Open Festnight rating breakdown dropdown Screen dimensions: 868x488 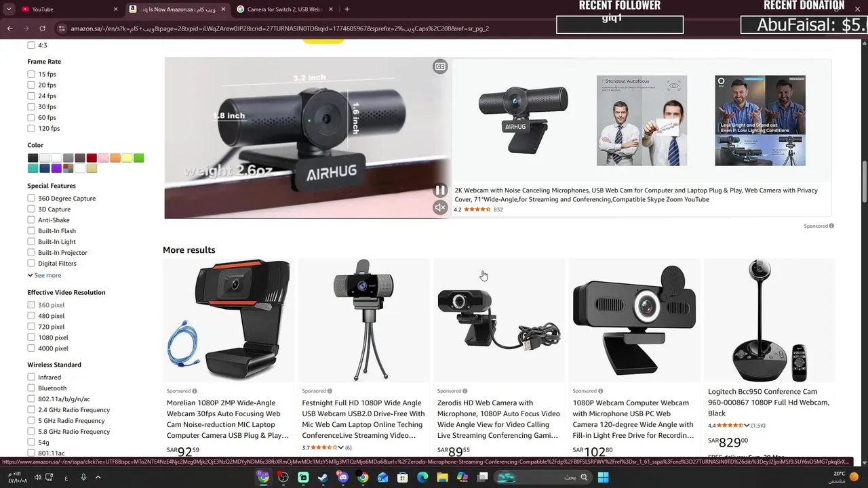point(340,447)
